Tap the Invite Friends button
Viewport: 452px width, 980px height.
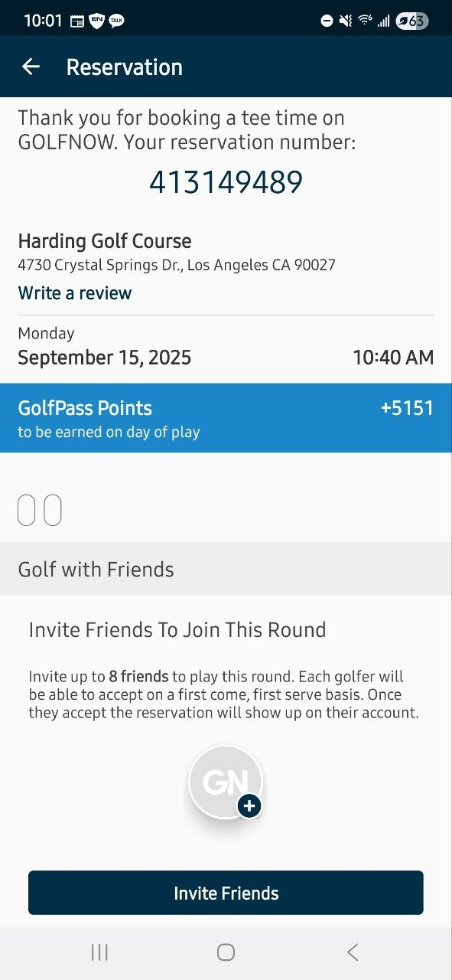point(226,893)
